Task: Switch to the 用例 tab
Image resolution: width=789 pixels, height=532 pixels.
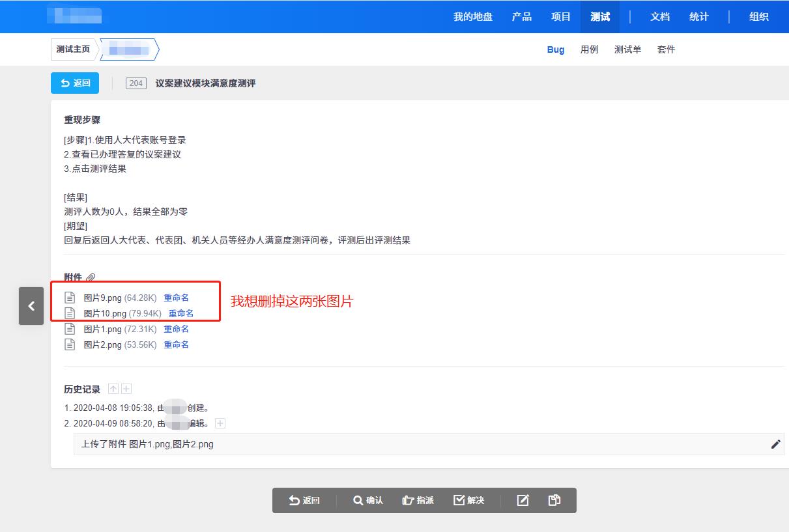Action: click(x=589, y=49)
